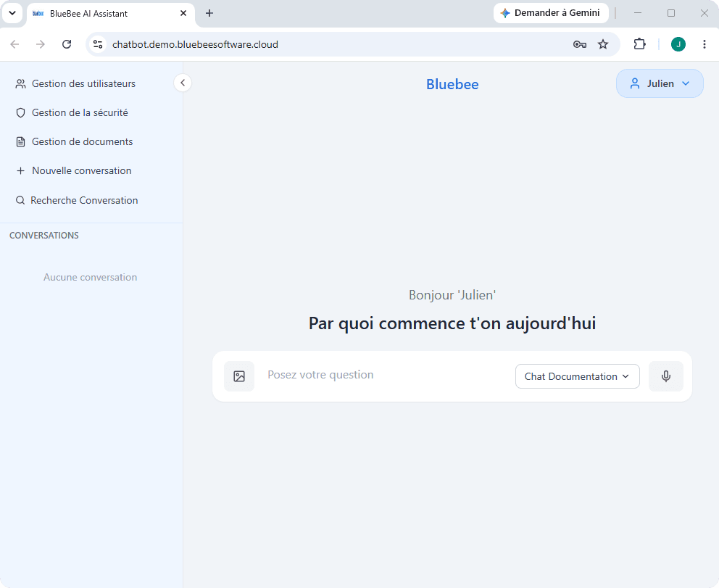This screenshot has height=588, width=719.
Task: Collapse the sidebar with chevron button
Action: 183,83
